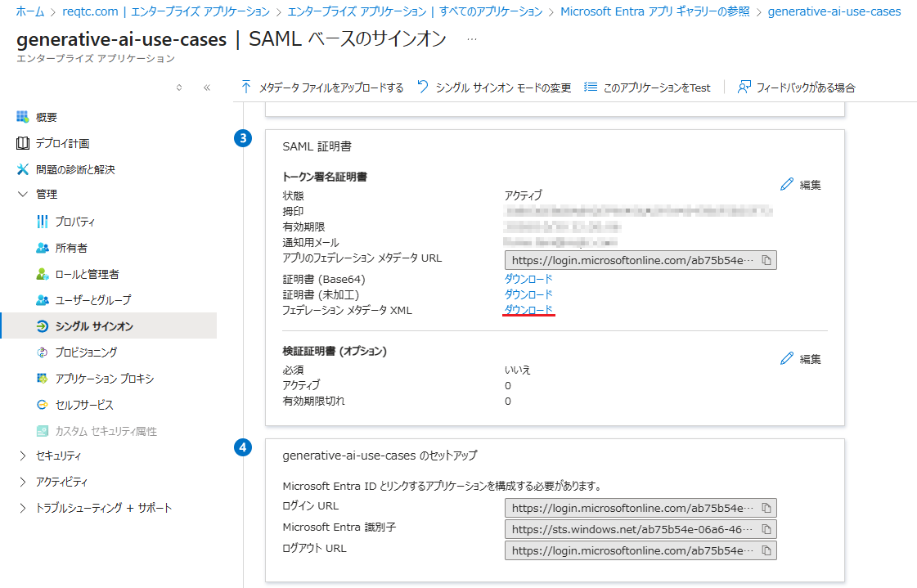Open ユーザーとグループ in sidebar
Image resolution: width=917 pixels, height=588 pixels.
coord(92,300)
